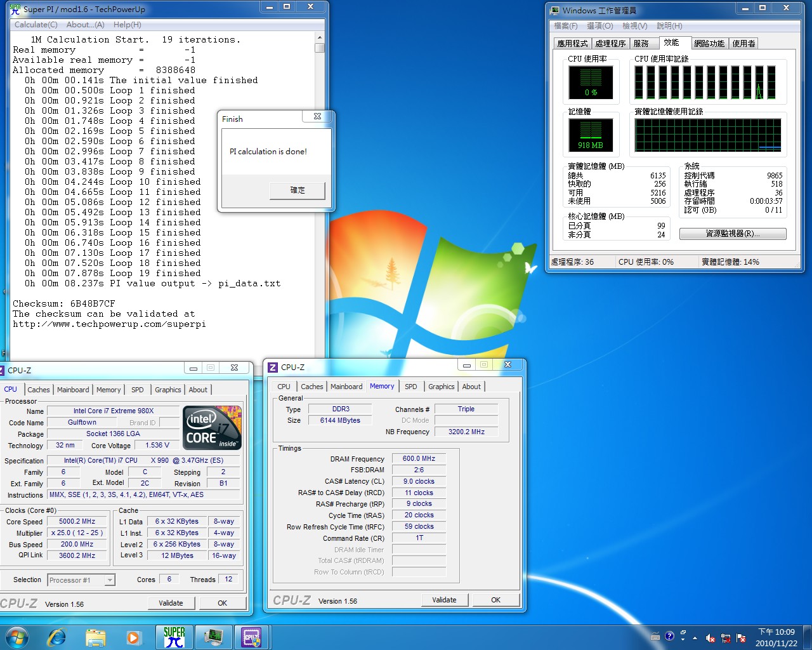Click the CPU-Z Memory window title icon
This screenshot has width=812, height=650.
point(273,368)
